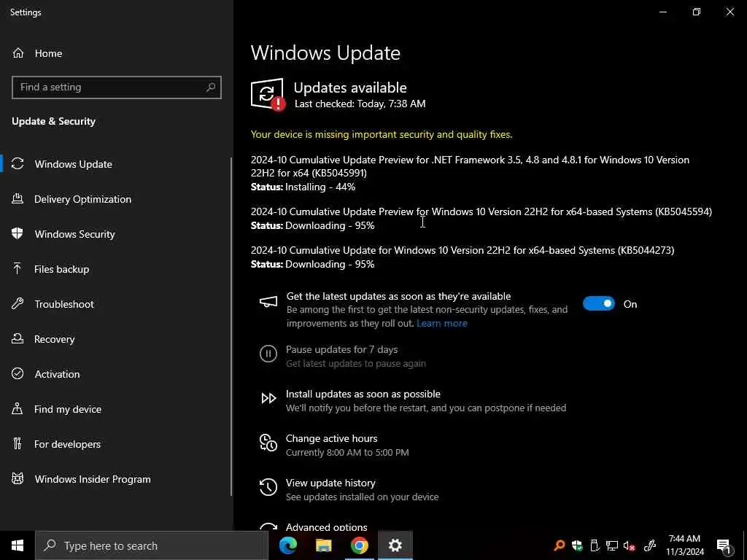Open Activation settings
Image resolution: width=747 pixels, height=560 pixels.
pos(57,374)
